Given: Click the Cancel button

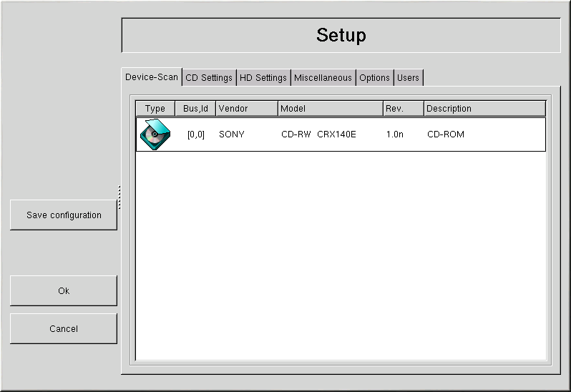Looking at the screenshot, I should 64,329.
